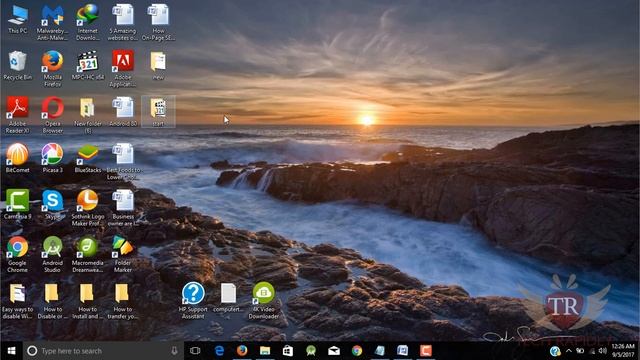Select the 'Best Foods to Lower...' document
This screenshot has height=360, width=640.
point(122,162)
